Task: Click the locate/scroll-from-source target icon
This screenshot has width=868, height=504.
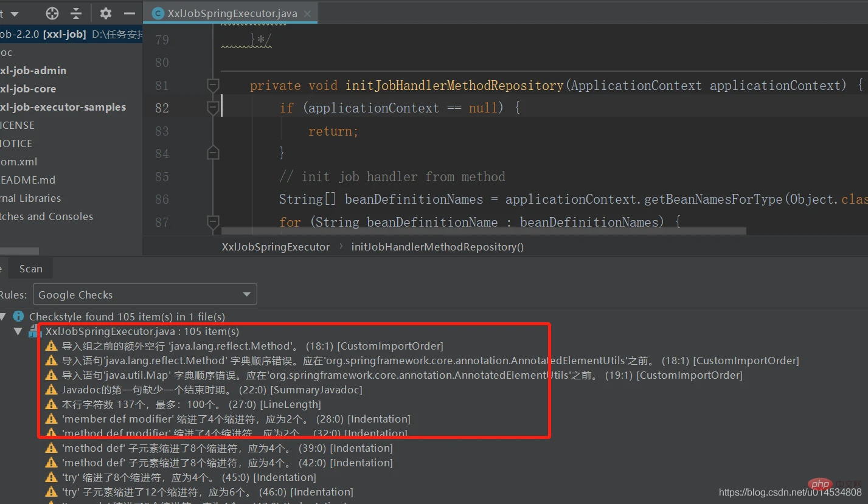Action: coord(52,13)
